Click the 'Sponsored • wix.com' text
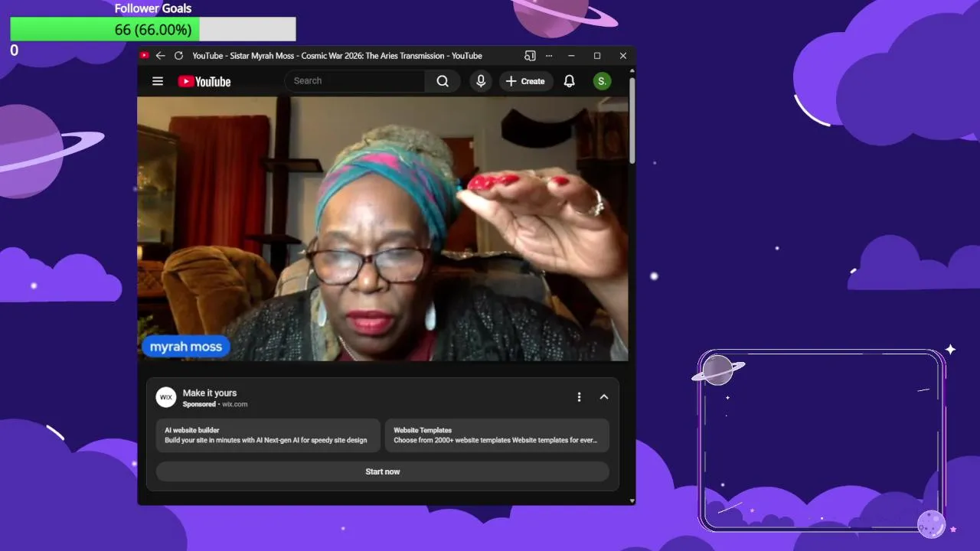Viewport: 980px width, 551px height. click(215, 404)
